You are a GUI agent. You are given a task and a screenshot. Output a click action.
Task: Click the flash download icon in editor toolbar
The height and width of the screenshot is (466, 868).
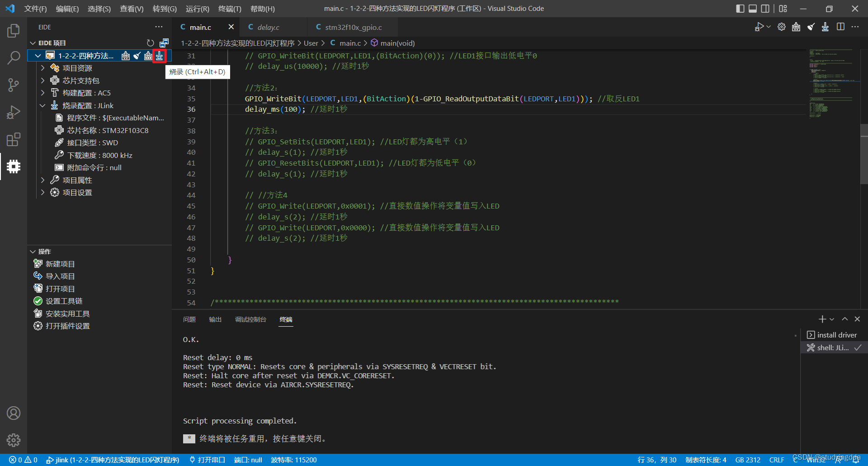(826, 27)
